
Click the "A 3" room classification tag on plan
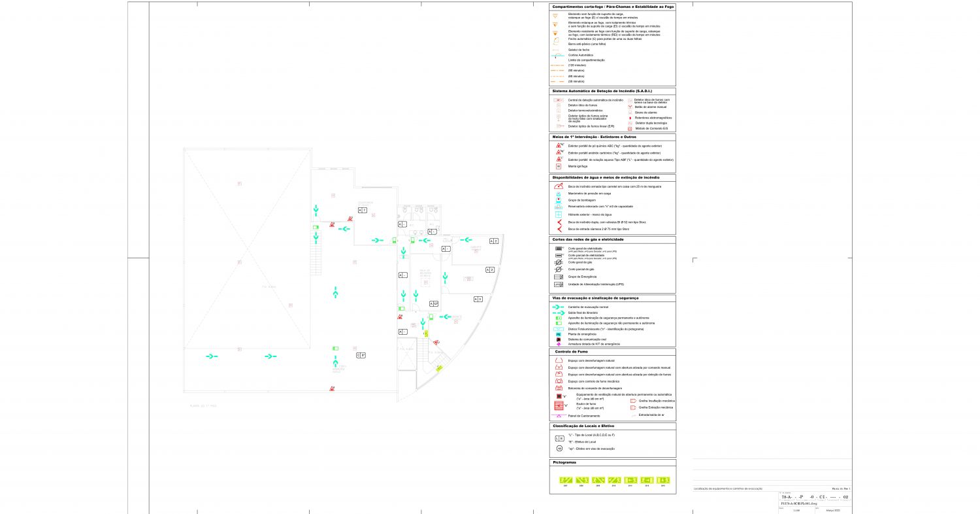pyautogui.click(x=478, y=299)
